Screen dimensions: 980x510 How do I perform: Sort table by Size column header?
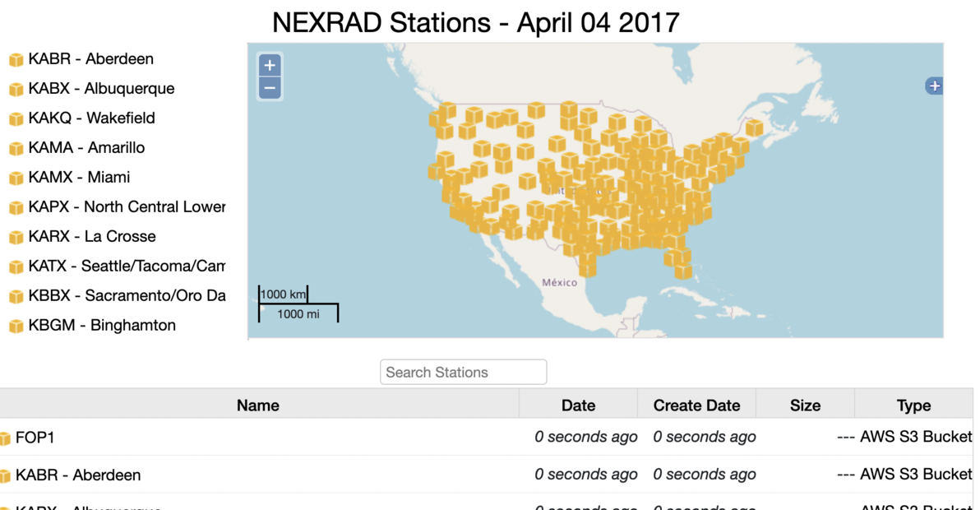coord(805,406)
